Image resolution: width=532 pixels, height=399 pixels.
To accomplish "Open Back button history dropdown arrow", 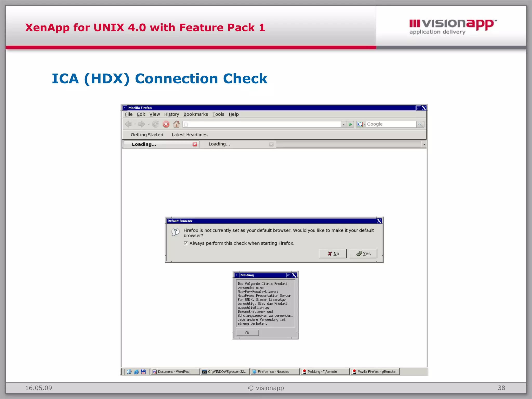I will tap(135, 124).
